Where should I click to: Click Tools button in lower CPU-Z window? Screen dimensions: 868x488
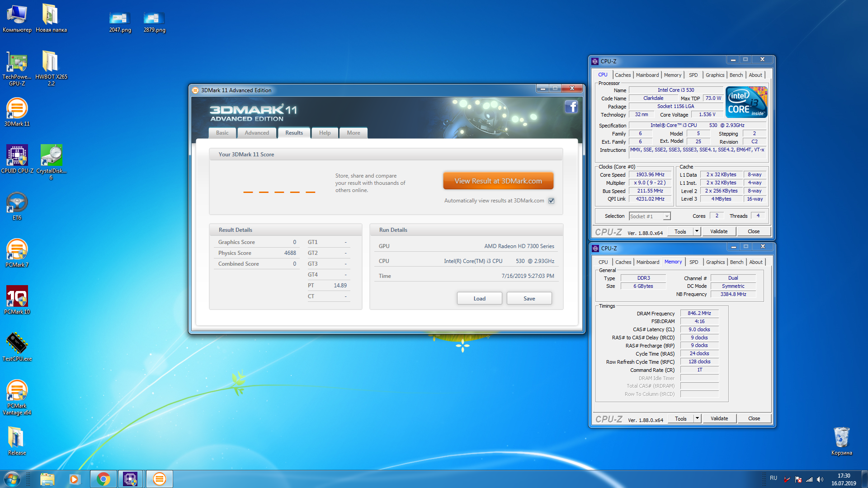(x=680, y=418)
